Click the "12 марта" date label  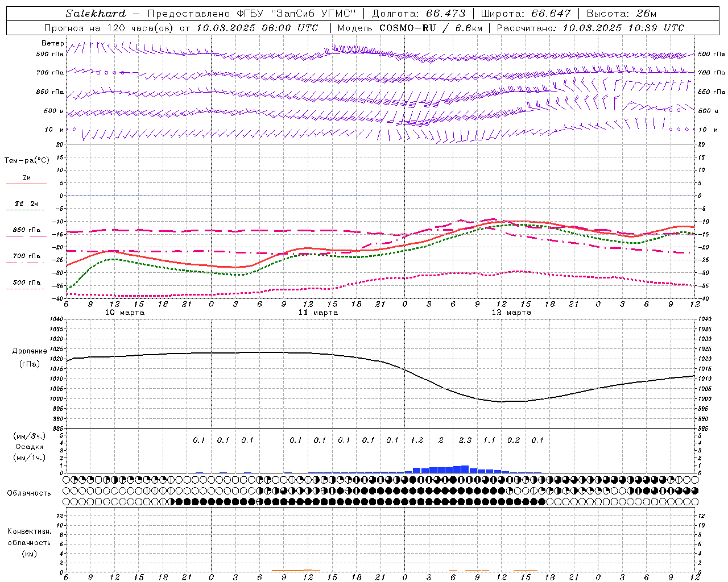512,313
